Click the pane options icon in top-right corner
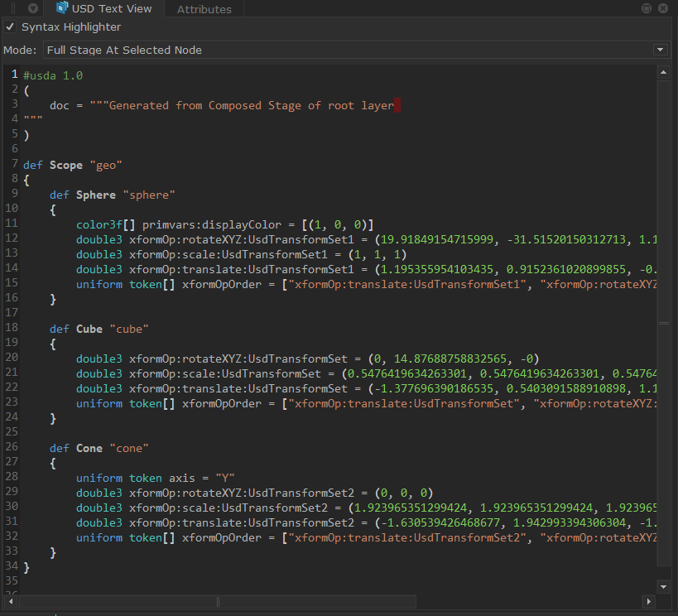 click(x=662, y=8)
